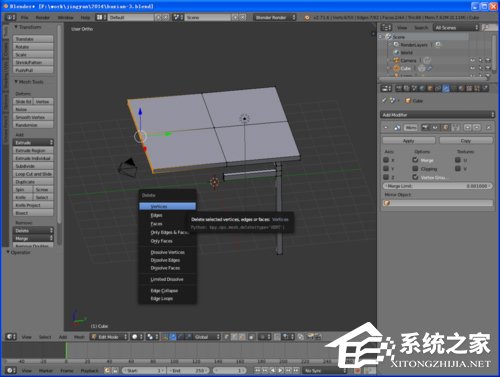Viewport: 500px width, 377px height.
Task: Click the Subdivide button
Action: click(33, 166)
